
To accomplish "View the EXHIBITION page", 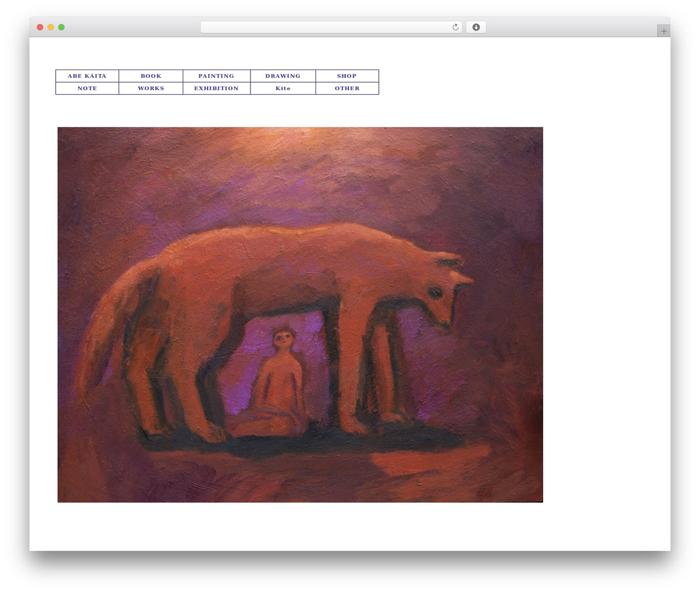I will pos(217,88).
